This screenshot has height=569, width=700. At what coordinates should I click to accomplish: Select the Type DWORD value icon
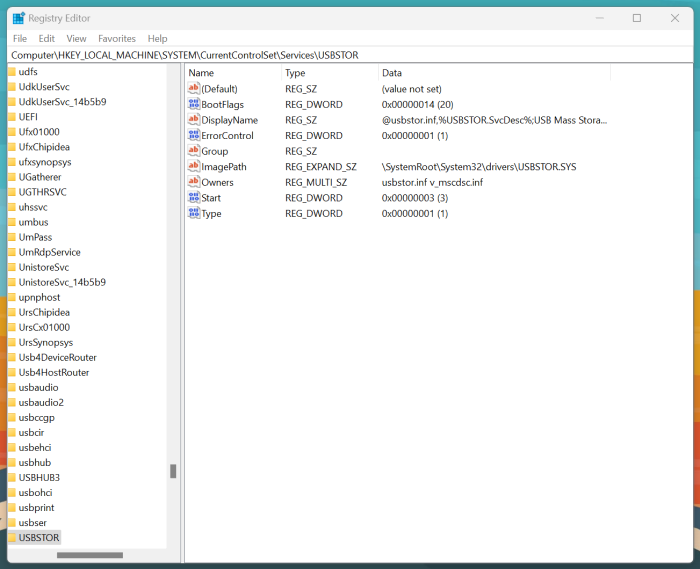193,213
